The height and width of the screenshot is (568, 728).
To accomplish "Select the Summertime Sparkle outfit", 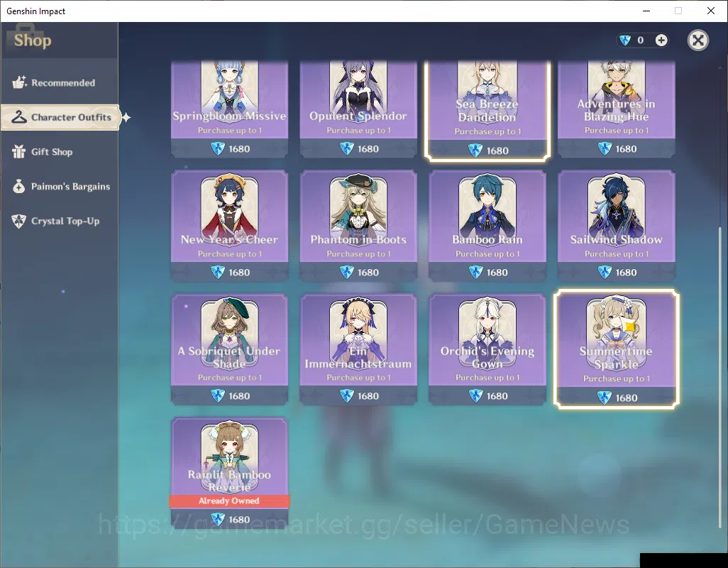I will [616, 349].
